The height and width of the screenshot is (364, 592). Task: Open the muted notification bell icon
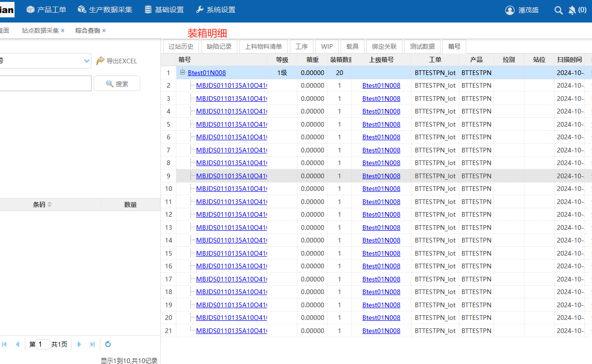[x=572, y=10]
